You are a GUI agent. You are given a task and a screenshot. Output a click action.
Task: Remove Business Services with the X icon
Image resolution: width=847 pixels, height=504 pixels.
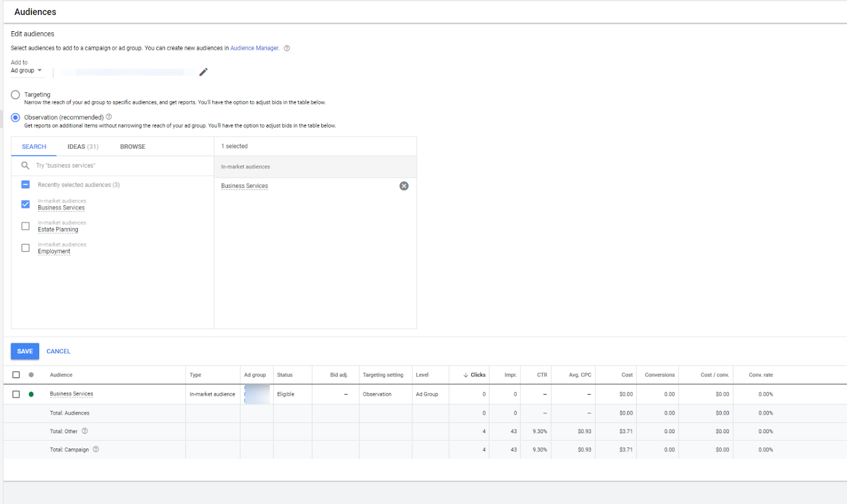404,186
